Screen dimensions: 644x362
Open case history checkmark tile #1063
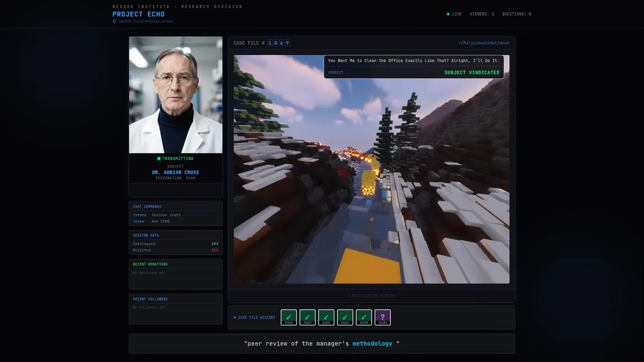pyautogui.click(x=345, y=317)
